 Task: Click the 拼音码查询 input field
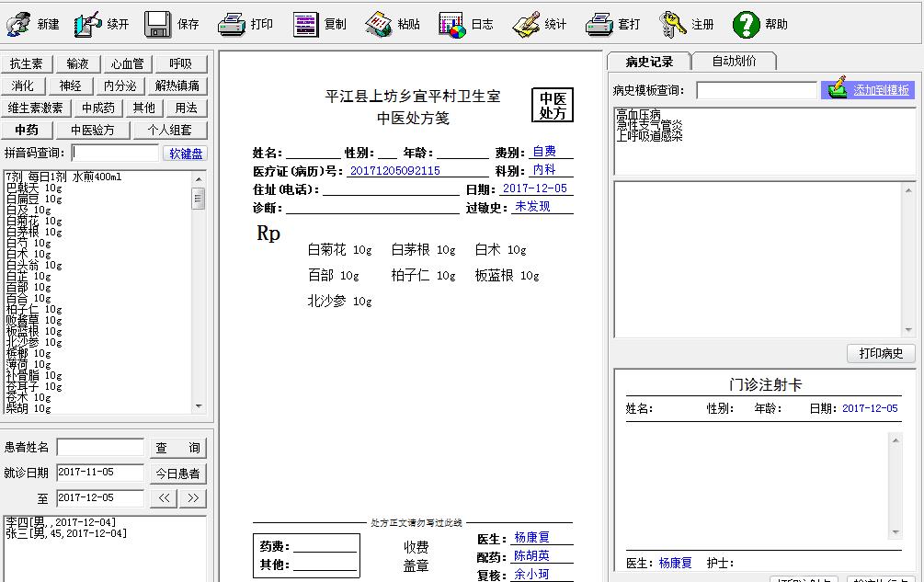click(116, 154)
